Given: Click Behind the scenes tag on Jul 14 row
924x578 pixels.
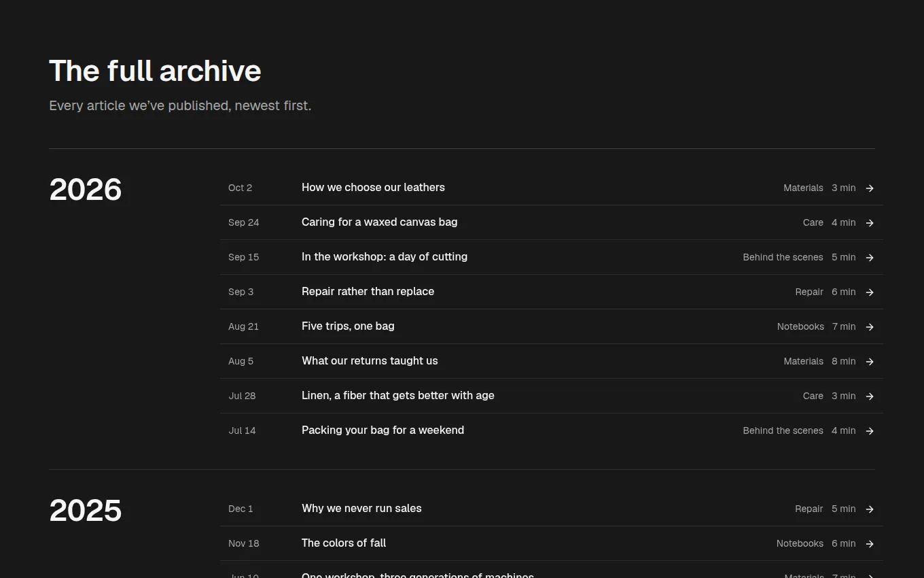Looking at the screenshot, I should pyautogui.click(x=783, y=431).
